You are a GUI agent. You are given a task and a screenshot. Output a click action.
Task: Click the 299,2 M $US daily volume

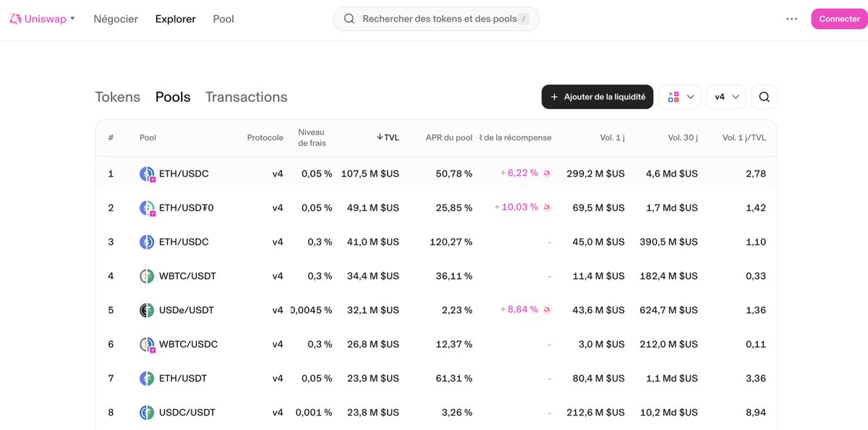point(595,174)
